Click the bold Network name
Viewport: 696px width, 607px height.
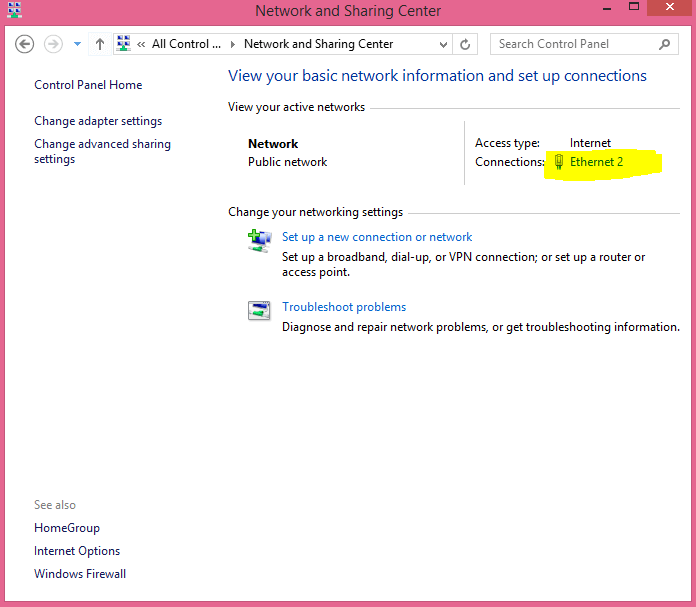pos(273,144)
